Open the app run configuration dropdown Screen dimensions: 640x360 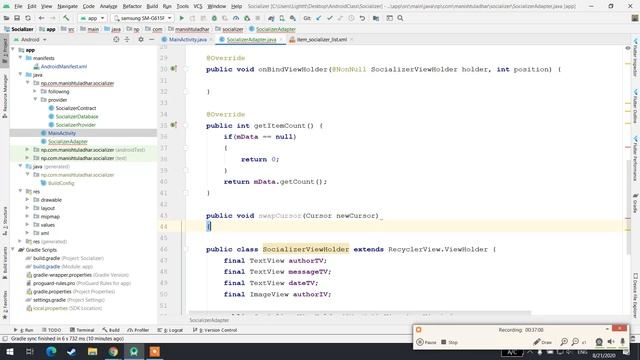(92, 18)
